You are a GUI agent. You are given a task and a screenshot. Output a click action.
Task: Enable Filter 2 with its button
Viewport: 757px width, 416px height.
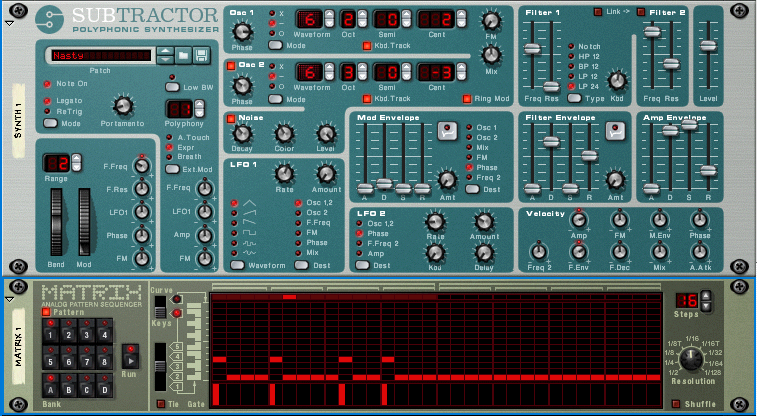click(x=641, y=12)
